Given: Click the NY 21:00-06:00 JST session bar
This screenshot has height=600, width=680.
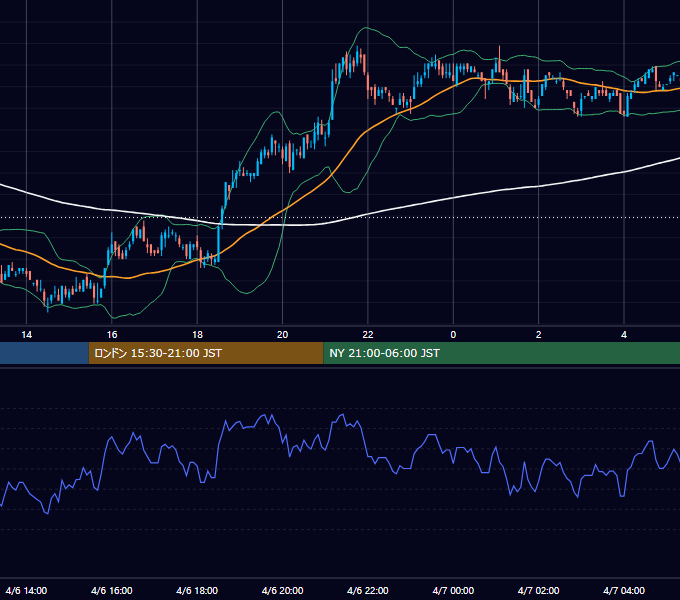Looking at the screenshot, I should (x=501, y=353).
